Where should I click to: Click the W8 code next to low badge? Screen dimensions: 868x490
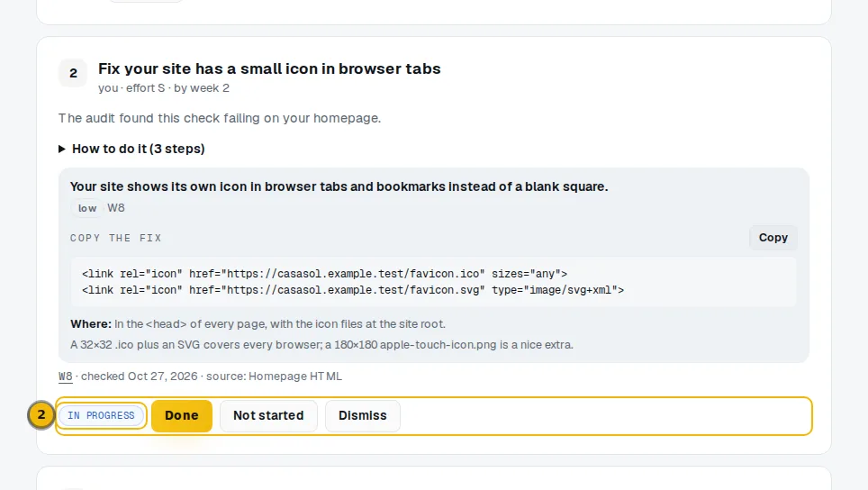click(x=116, y=208)
